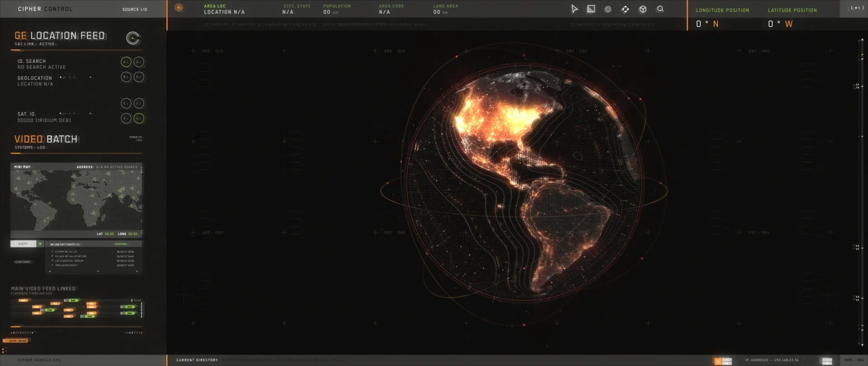Toggle the B1 channel circle

(x=126, y=77)
